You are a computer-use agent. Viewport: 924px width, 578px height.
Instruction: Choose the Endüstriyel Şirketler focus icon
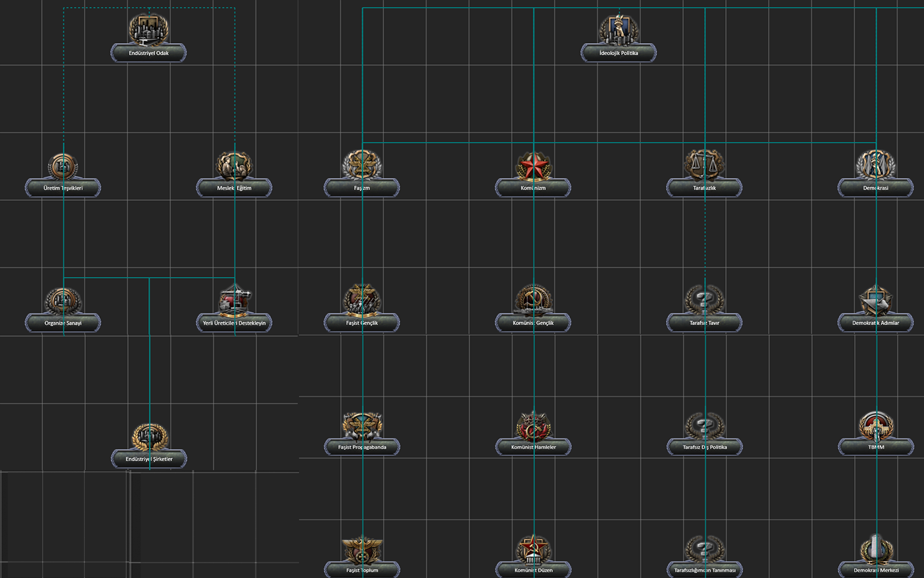coord(150,436)
